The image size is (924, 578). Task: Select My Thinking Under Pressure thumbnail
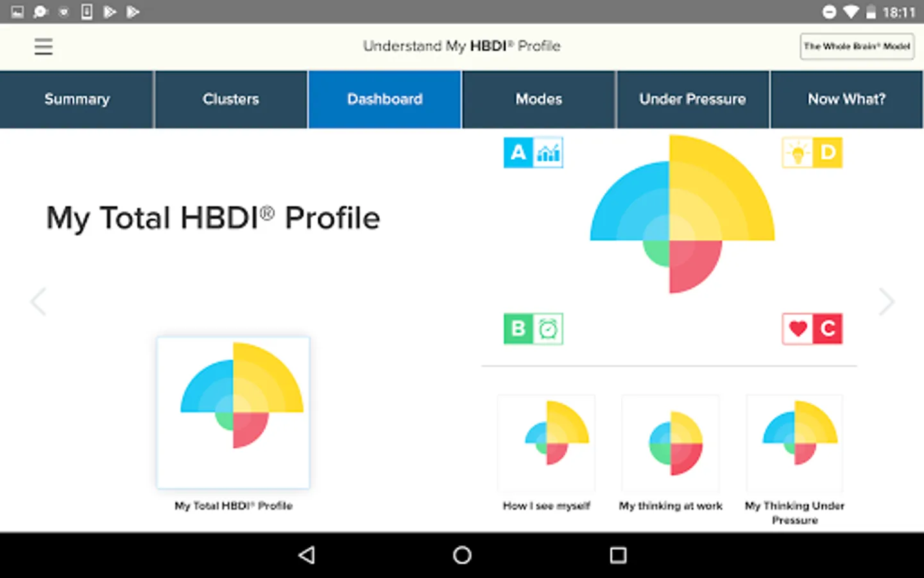click(794, 443)
